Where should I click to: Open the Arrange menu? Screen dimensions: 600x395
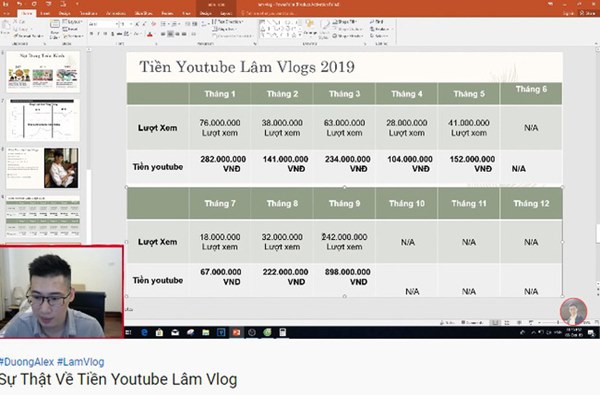pyautogui.click(x=310, y=29)
